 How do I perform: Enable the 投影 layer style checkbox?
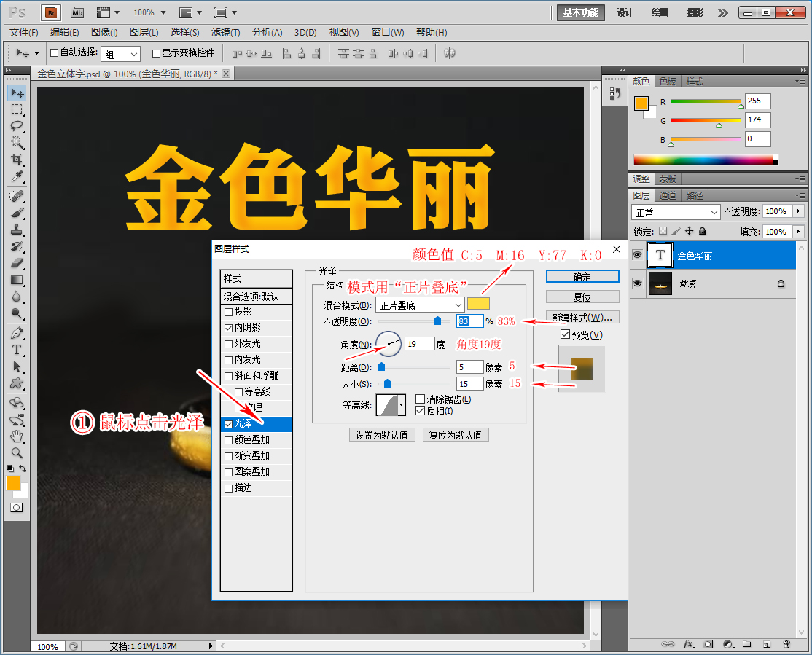(228, 312)
